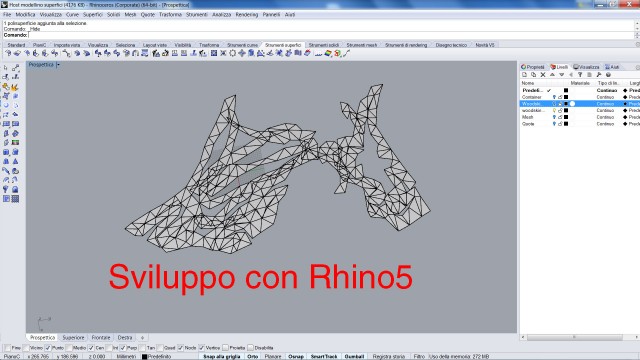The width and height of the screenshot is (640, 360).
Task: Click the explode icon in left sidebar
Action: [15, 87]
